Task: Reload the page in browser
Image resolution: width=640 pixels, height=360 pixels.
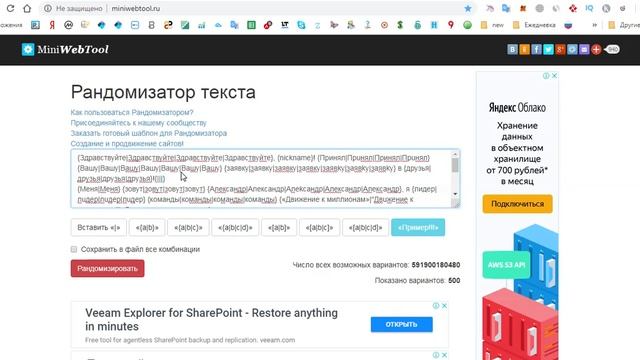Action: coord(10,8)
